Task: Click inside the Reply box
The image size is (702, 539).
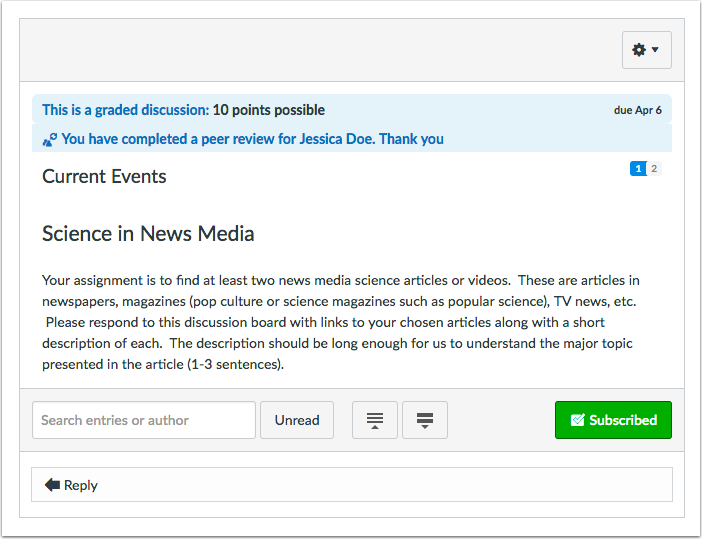Action: coord(352,485)
